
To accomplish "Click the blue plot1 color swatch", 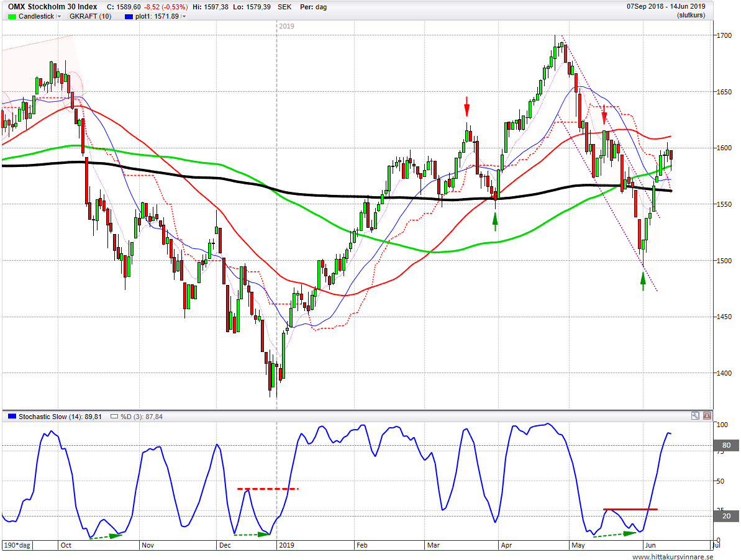I will tap(129, 17).
